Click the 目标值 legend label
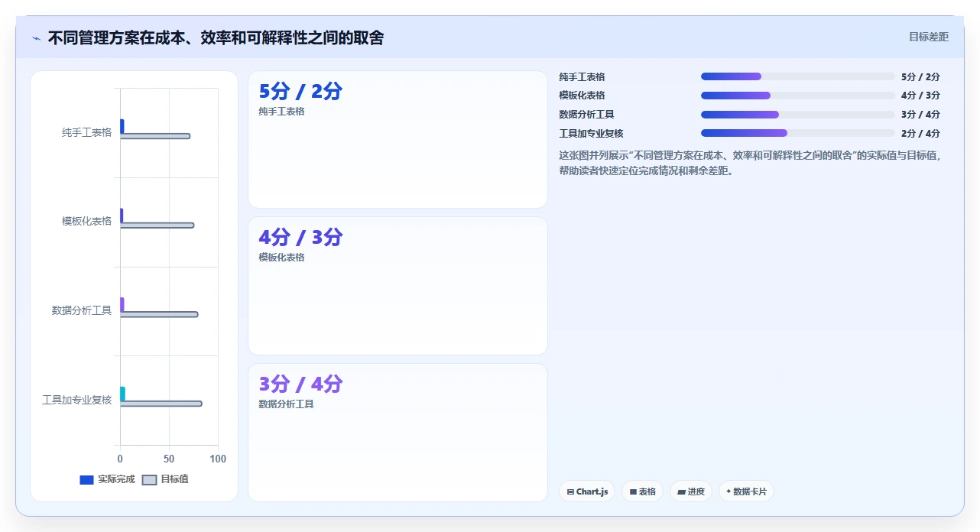The image size is (980, 532). (x=174, y=479)
